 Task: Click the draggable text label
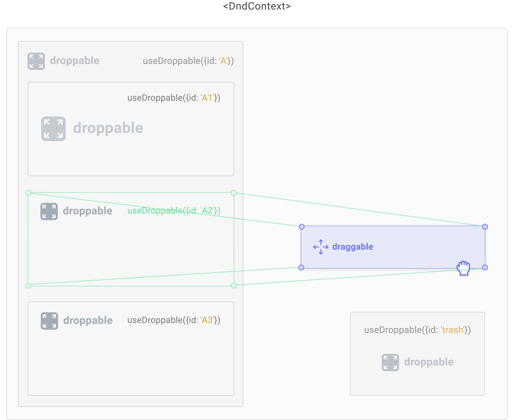click(352, 247)
